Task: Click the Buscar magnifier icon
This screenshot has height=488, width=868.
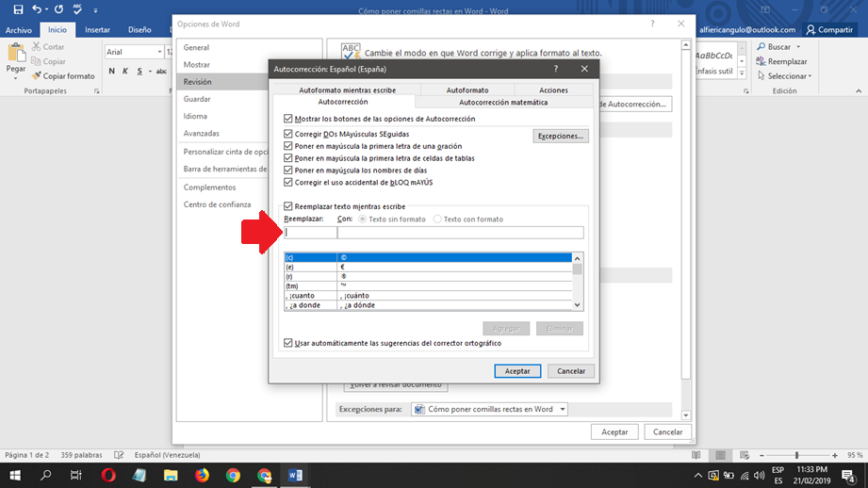Action: point(762,46)
